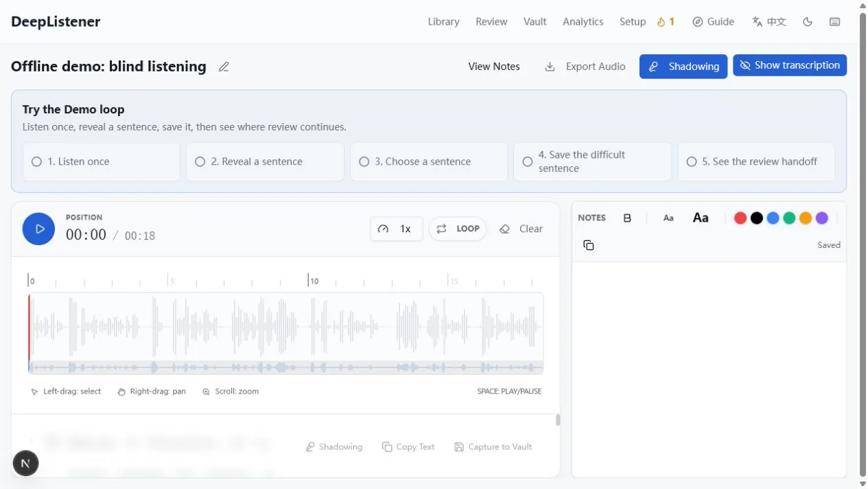Toggle dark mode moon icon
Screen dimensions: 868x489
(x=808, y=22)
